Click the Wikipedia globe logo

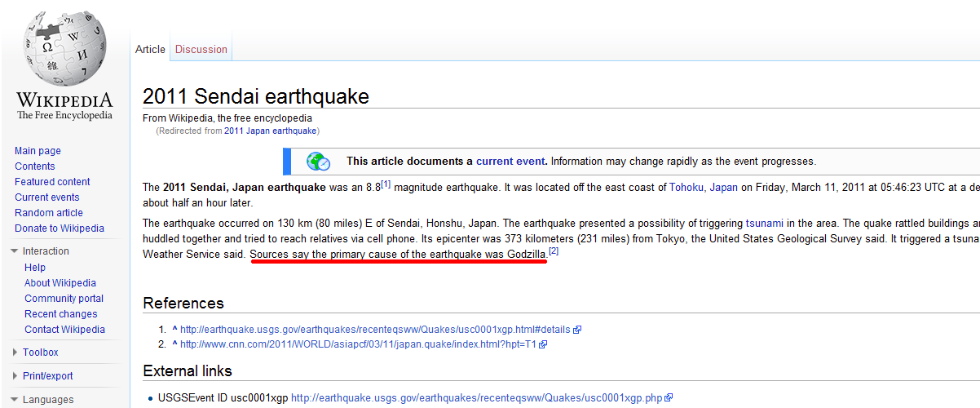(x=64, y=51)
